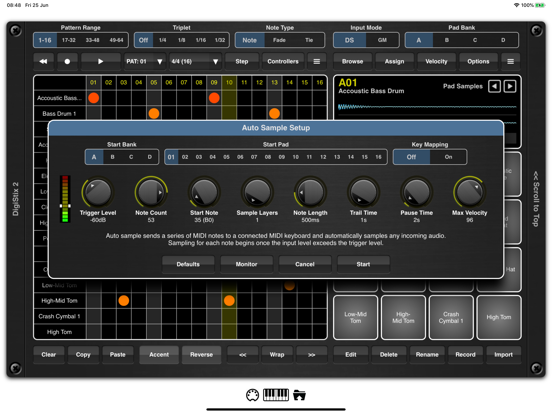
Task: Click the Import button
Action: (x=503, y=355)
